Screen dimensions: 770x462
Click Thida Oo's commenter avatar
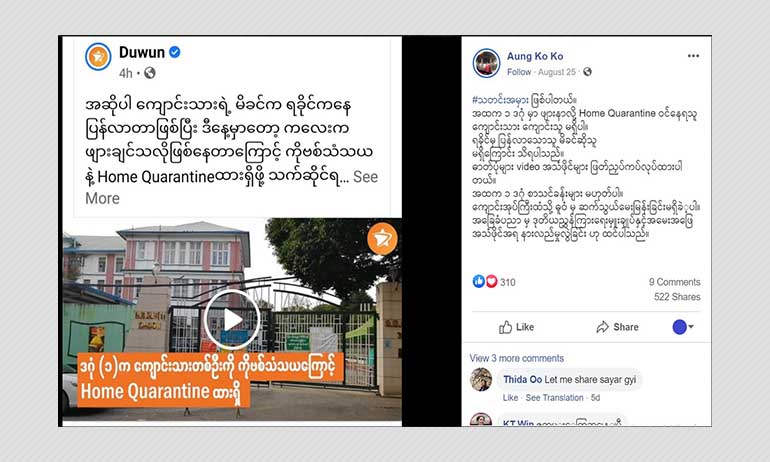coord(481,379)
